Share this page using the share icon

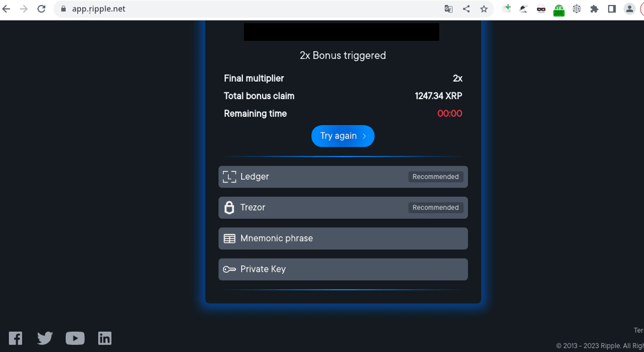(x=466, y=9)
